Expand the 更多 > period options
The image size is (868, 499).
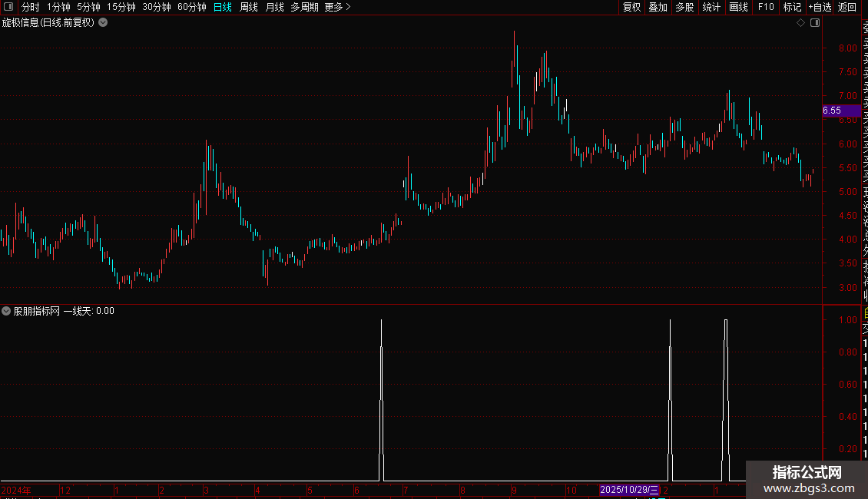338,7
